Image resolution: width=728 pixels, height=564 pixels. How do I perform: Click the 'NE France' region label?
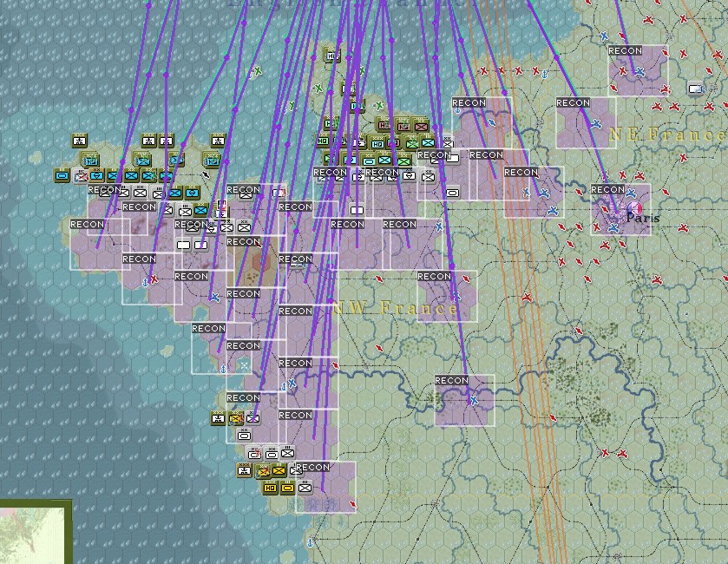click(667, 134)
